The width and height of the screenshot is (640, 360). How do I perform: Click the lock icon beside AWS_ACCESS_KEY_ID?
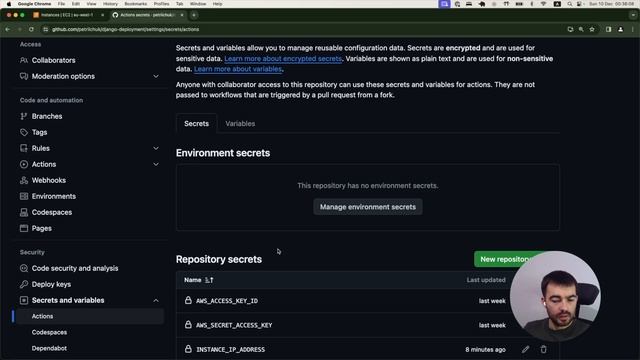tap(188, 300)
